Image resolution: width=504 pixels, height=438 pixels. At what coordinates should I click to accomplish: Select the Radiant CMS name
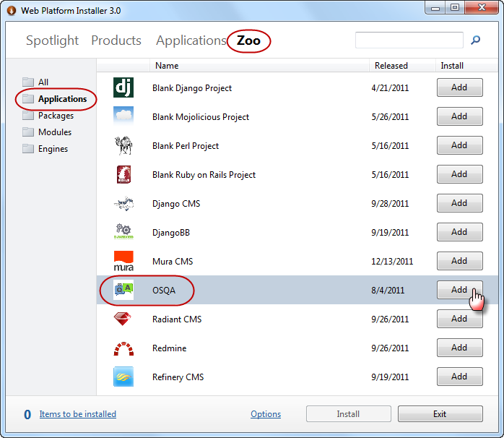[177, 319]
